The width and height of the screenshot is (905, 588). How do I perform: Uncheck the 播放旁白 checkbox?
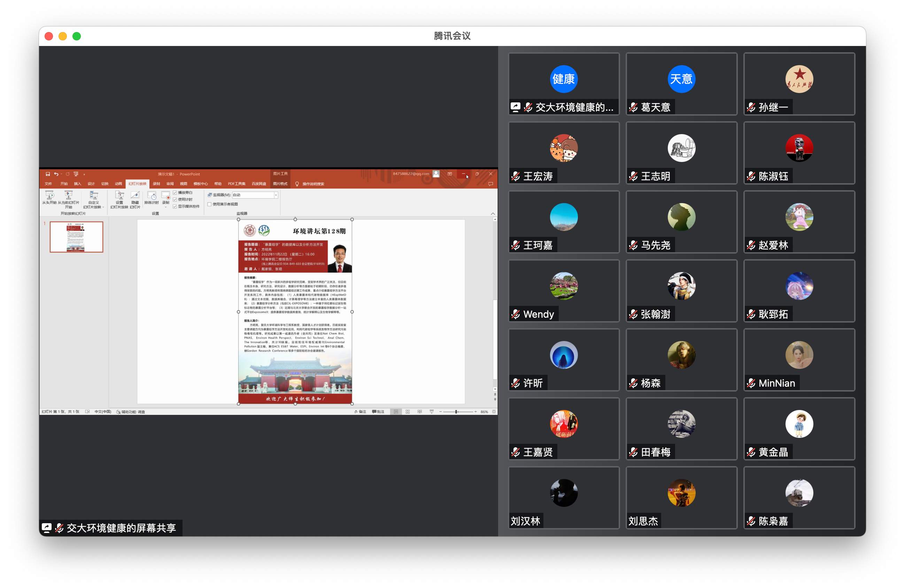tap(175, 192)
